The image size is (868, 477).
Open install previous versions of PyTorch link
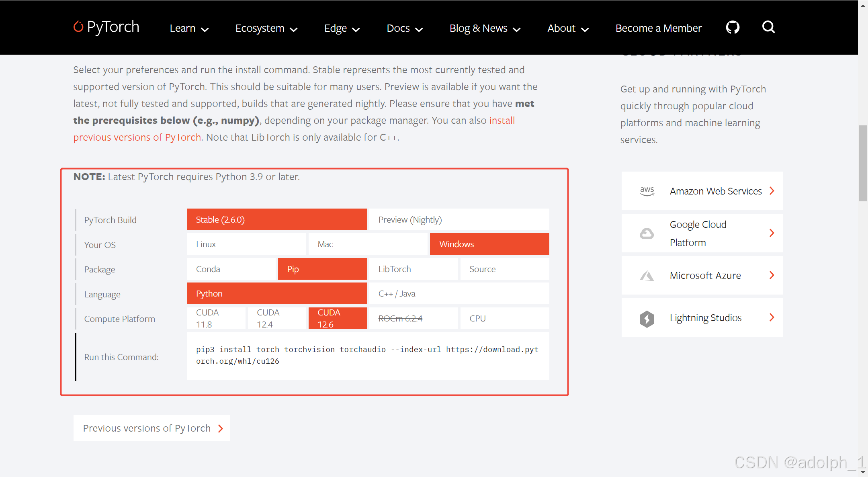pyautogui.click(x=137, y=137)
